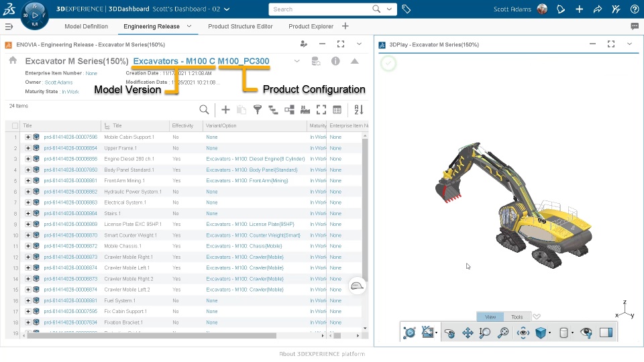Viewport: 644px width, 362px height.
Task: Select the Tools tab in 3DPlay
Action: click(517, 317)
